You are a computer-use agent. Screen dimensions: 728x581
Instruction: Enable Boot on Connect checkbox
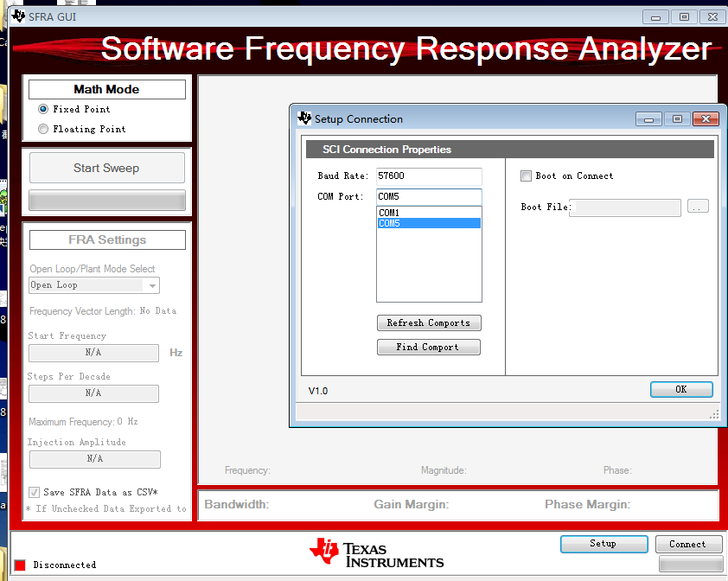pyautogui.click(x=526, y=176)
